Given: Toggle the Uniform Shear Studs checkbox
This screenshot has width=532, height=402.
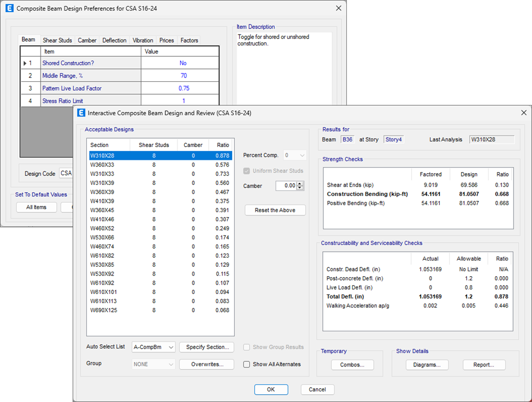Looking at the screenshot, I should (247, 171).
